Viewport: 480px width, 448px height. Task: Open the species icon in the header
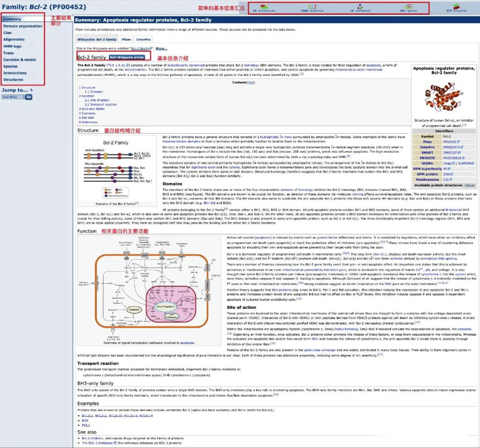click(408, 7)
